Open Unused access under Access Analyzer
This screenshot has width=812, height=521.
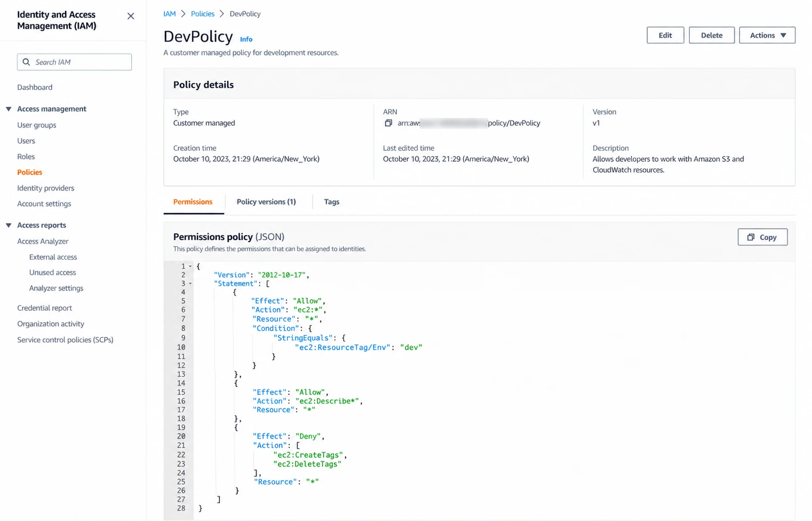(52, 272)
